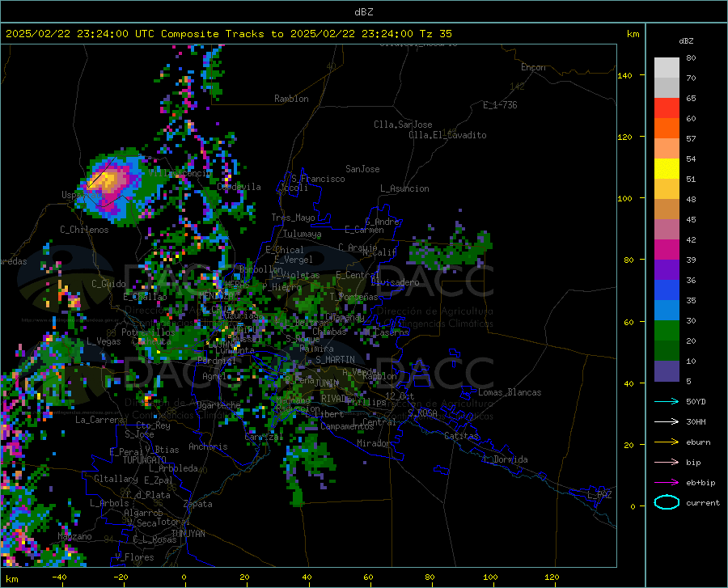Click the Lomas_Blancas place label

(x=510, y=392)
